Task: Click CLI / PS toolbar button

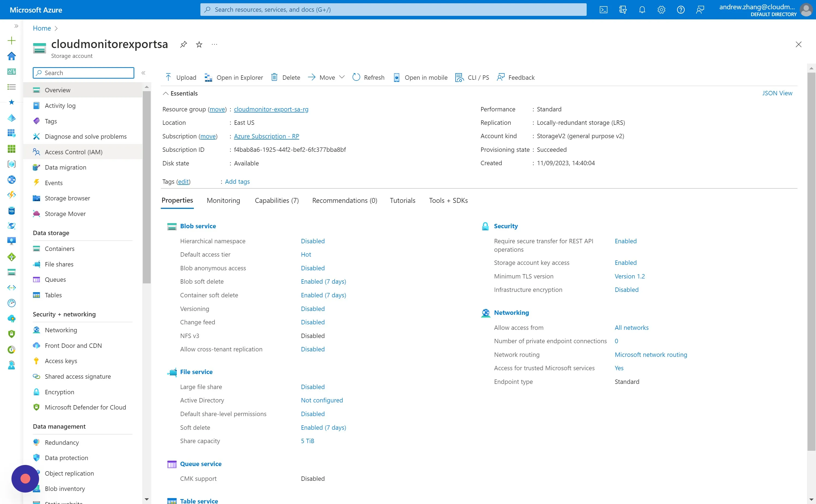Action: [472, 77]
